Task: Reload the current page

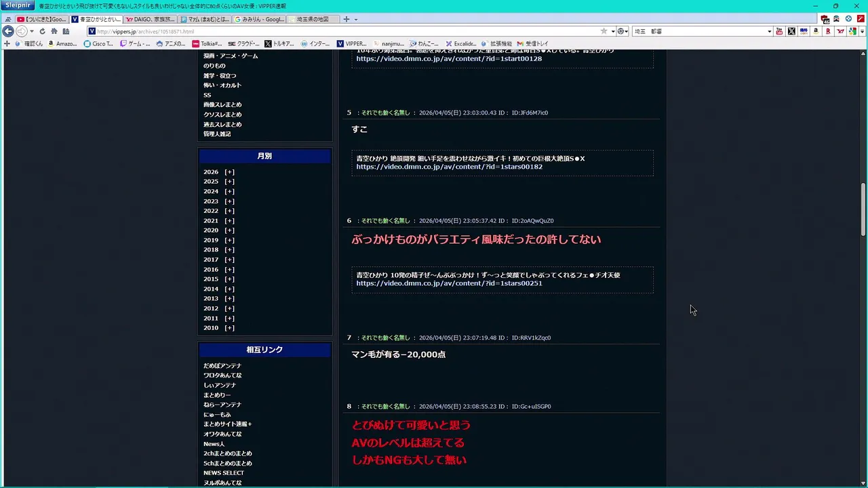Action: [x=42, y=31]
